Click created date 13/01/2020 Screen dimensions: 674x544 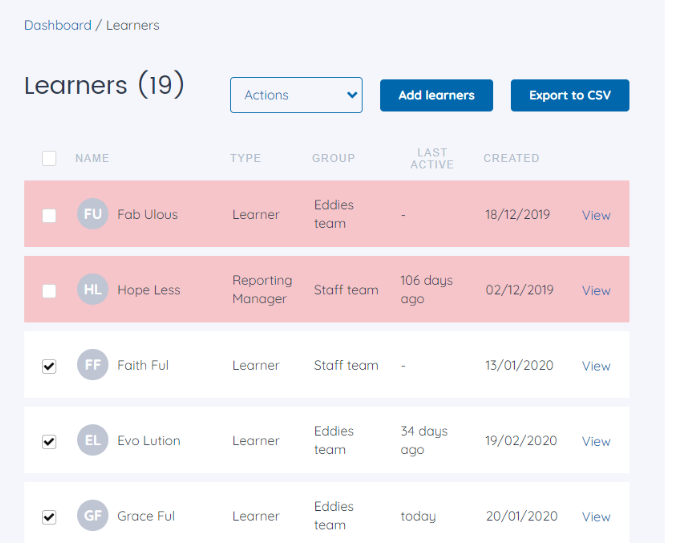pyautogui.click(x=519, y=365)
